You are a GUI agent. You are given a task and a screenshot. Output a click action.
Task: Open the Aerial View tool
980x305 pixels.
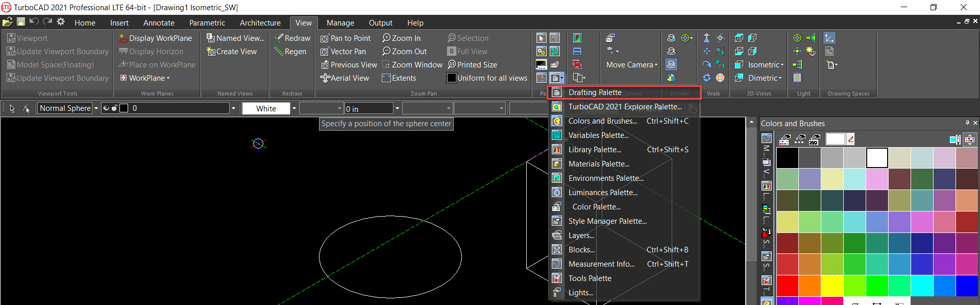[345, 78]
